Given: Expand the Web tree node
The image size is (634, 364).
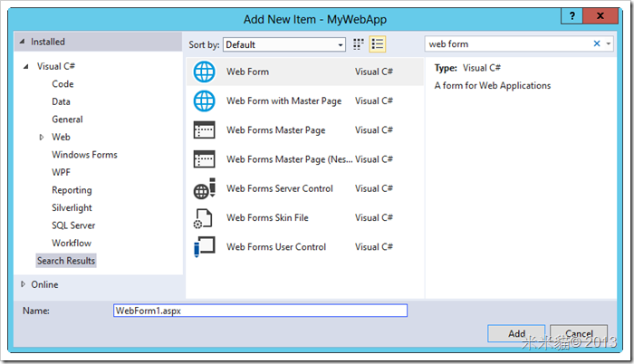Looking at the screenshot, I should pyautogui.click(x=42, y=138).
